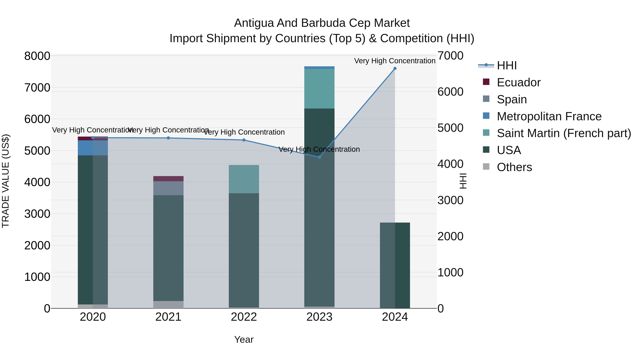
Task: Toggle the HHI series in the legend
Action: pos(497,65)
